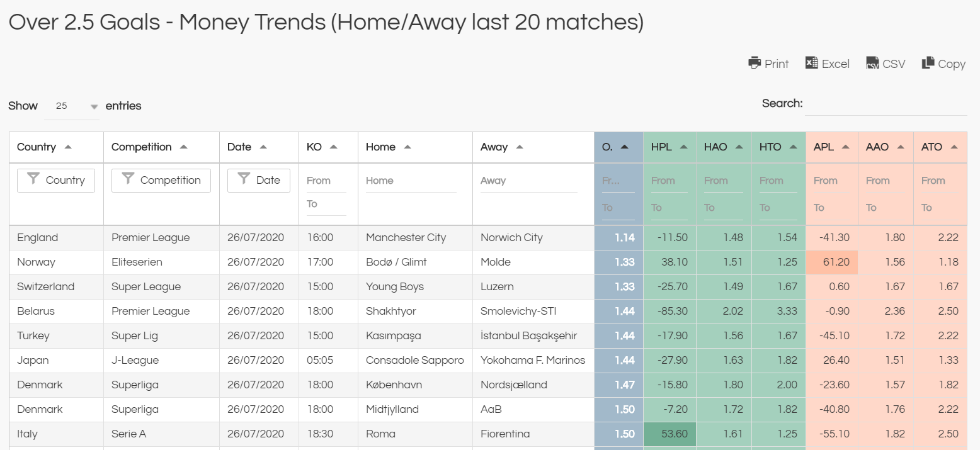This screenshot has height=450, width=980.
Task: Click the Search input box
Action: coord(886,104)
